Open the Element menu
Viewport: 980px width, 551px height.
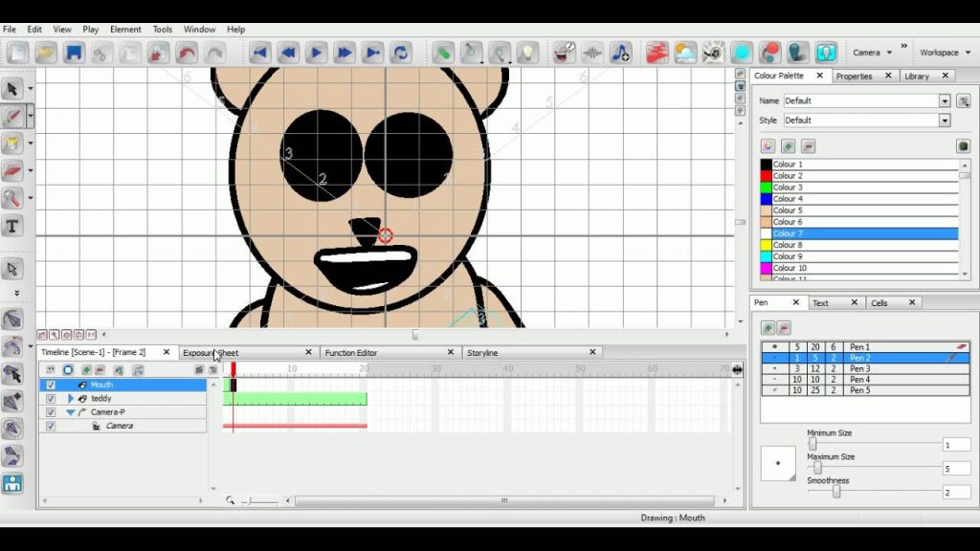pyautogui.click(x=125, y=30)
